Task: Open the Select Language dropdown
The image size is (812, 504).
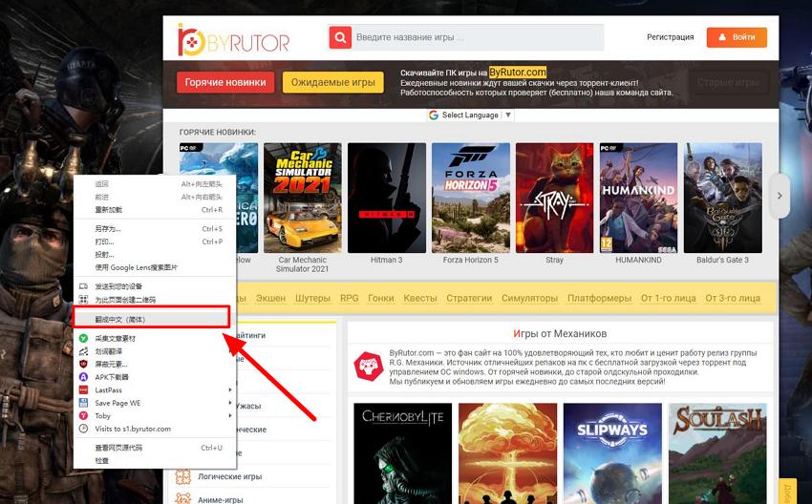Action: click(471, 115)
